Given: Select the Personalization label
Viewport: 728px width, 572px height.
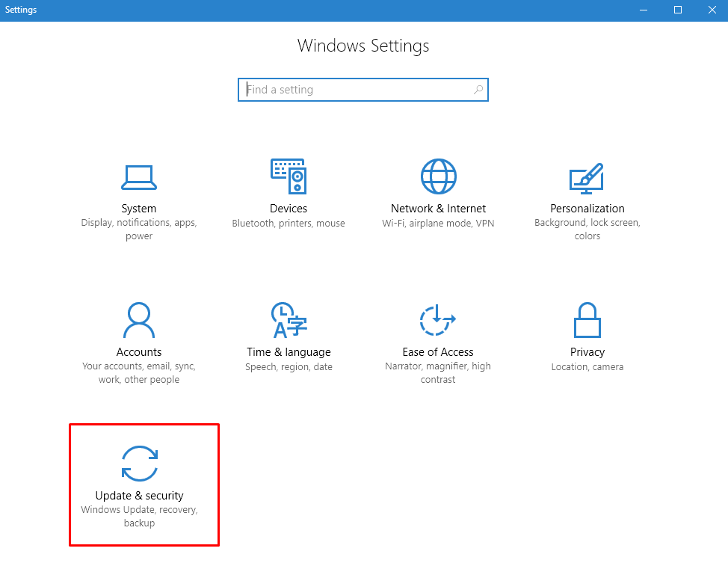Looking at the screenshot, I should (587, 209).
